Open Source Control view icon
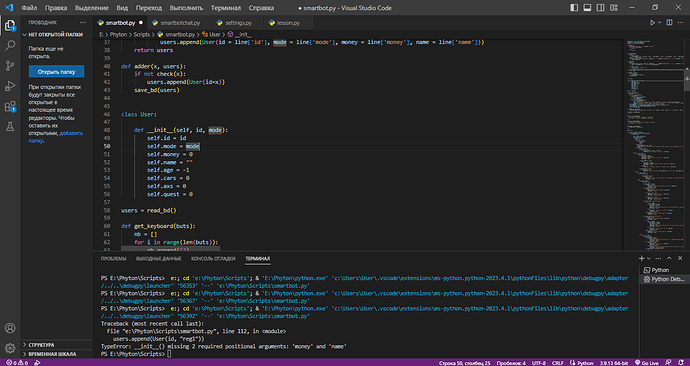 pyautogui.click(x=10, y=66)
